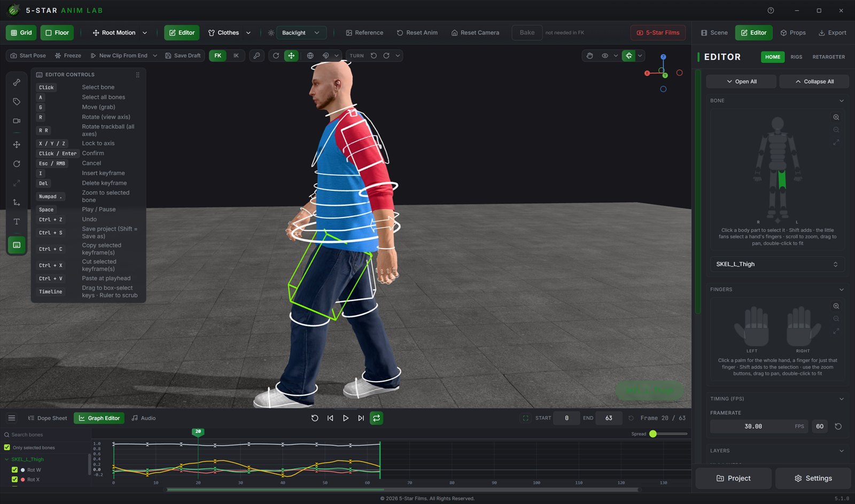Click the Reset Camera button
Viewport: 855px width, 504px height.
click(x=475, y=33)
